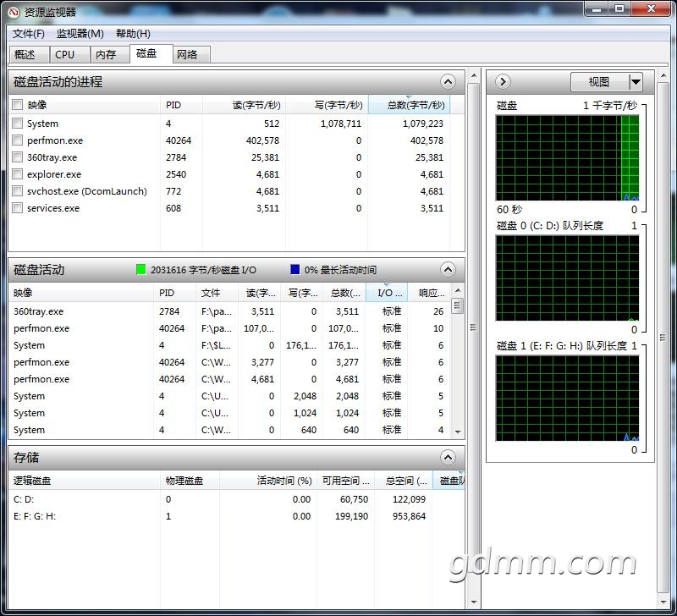This screenshot has height=616, width=677.
Task: Switch to the 网络 tab
Action: coord(187,54)
